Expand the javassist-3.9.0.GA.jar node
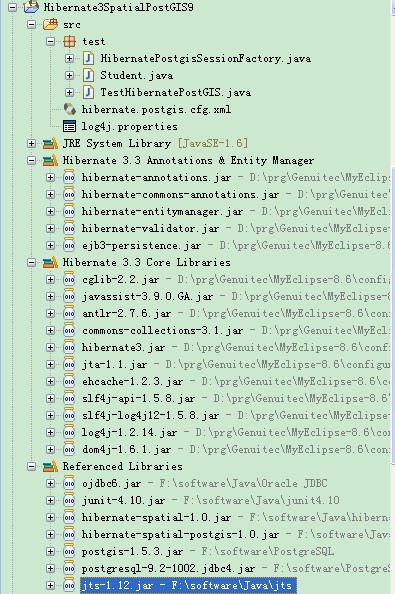Viewport: 395px width, 594px height. tap(50, 296)
